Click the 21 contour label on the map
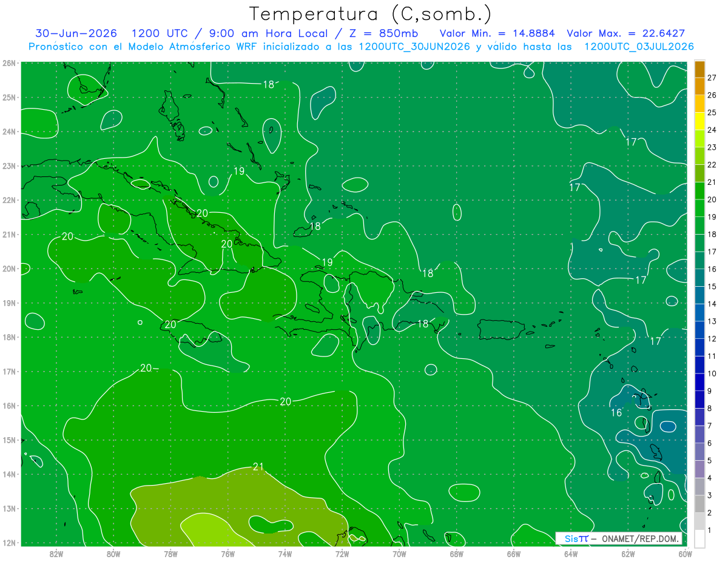 258,467
